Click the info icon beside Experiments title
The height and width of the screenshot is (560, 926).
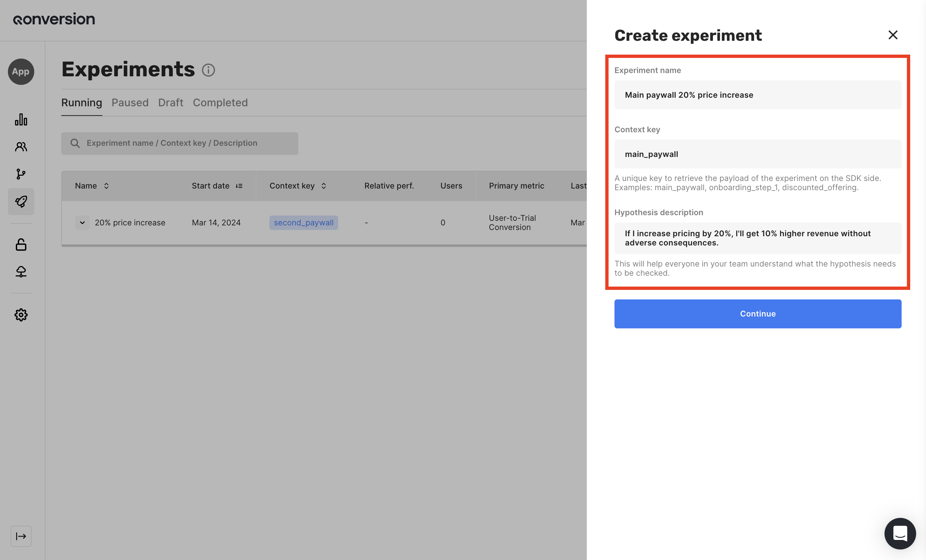[208, 70]
